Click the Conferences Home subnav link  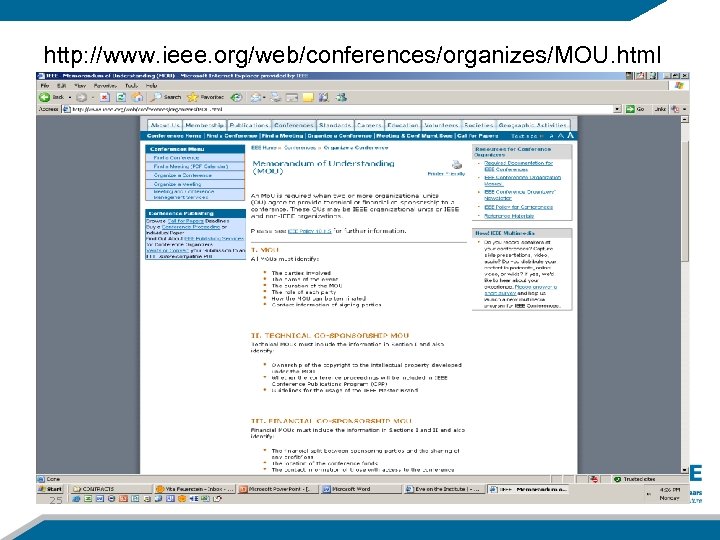tap(174, 136)
